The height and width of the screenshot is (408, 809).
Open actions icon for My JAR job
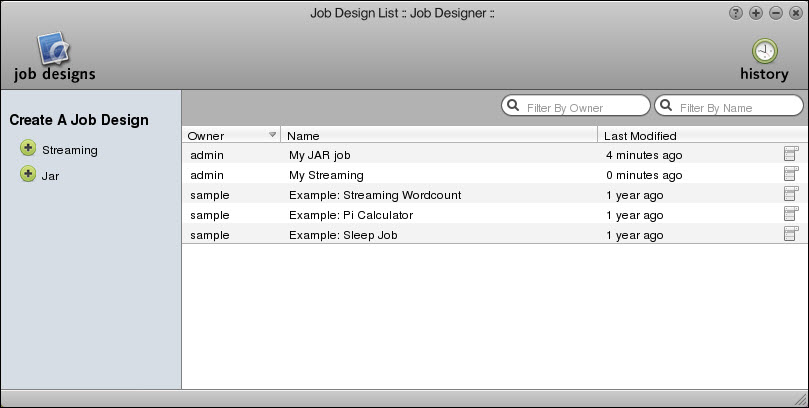[791, 154]
